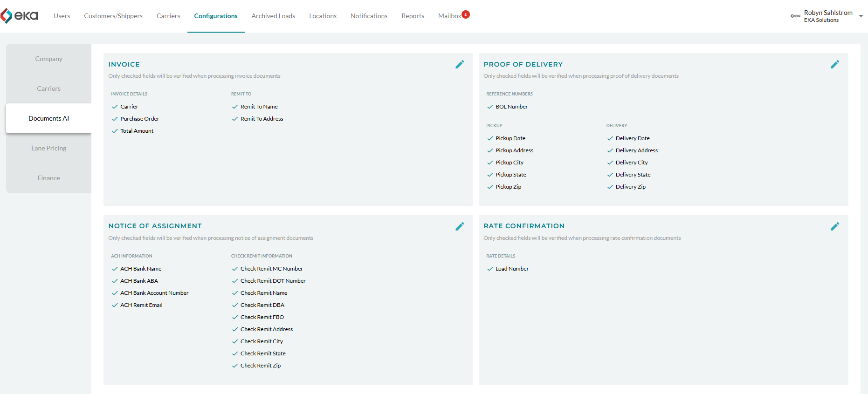
Task: Click Check Remit Address field
Action: (262, 329)
